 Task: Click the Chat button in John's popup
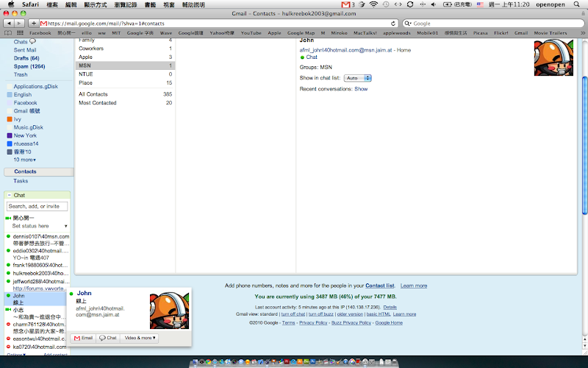(108, 338)
